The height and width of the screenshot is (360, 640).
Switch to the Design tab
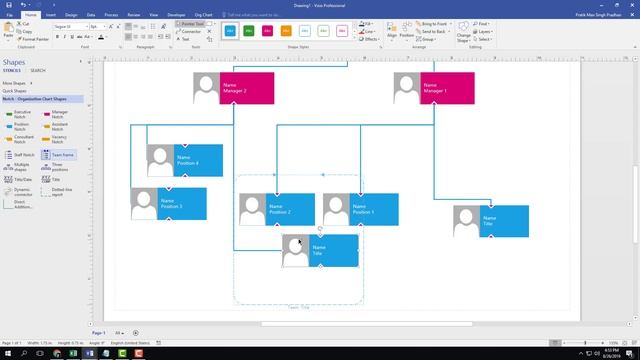[71, 15]
